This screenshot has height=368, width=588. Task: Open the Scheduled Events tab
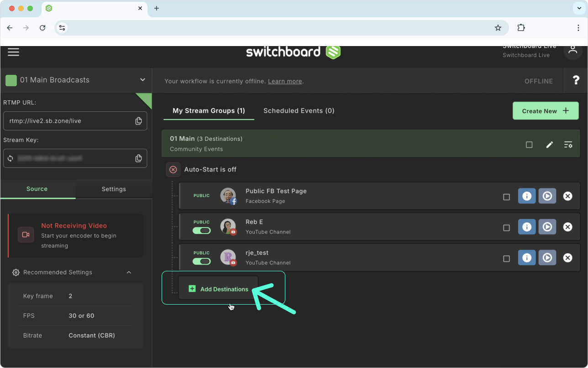tap(299, 111)
